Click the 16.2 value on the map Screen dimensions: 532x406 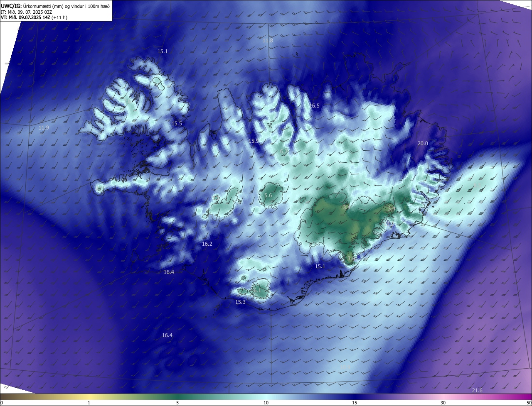[x=207, y=244]
